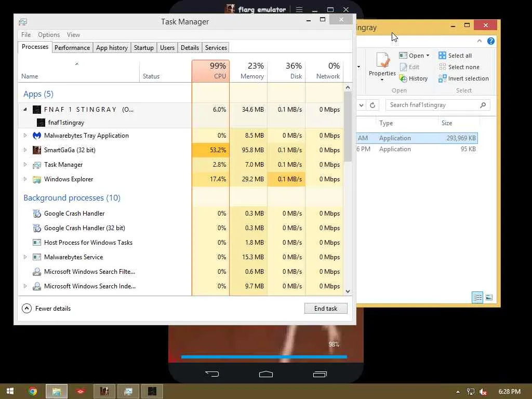
Task: Switch to the Performance tab
Action: [x=72, y=47]
